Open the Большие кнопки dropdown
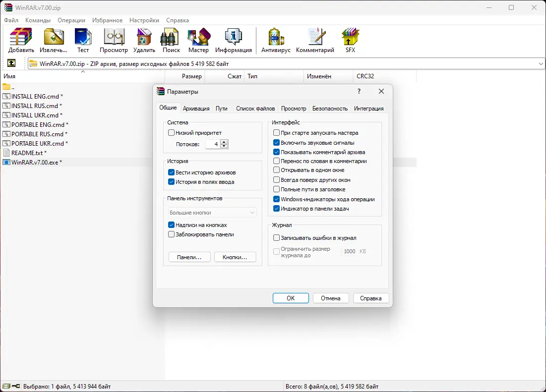 pyautogui.click(x=212, y=213)
